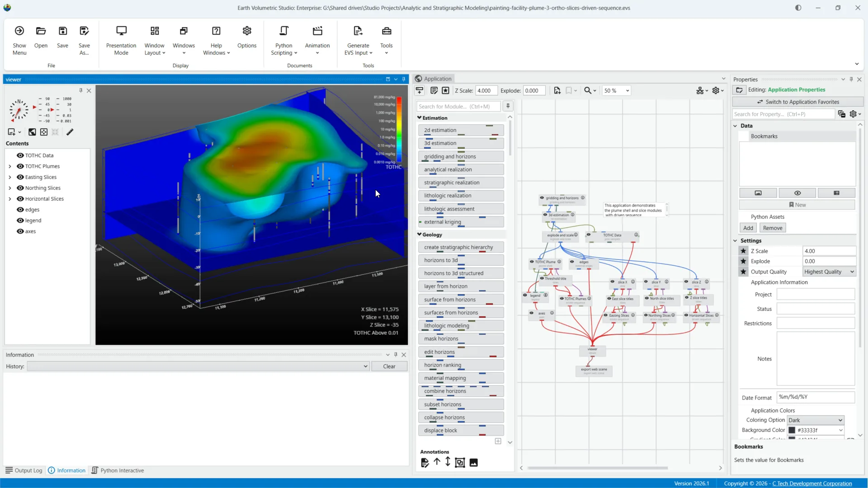Toggle the light/dark theme icon in title bar
This screenshot has width=868, height=488.
click(798, 8)
